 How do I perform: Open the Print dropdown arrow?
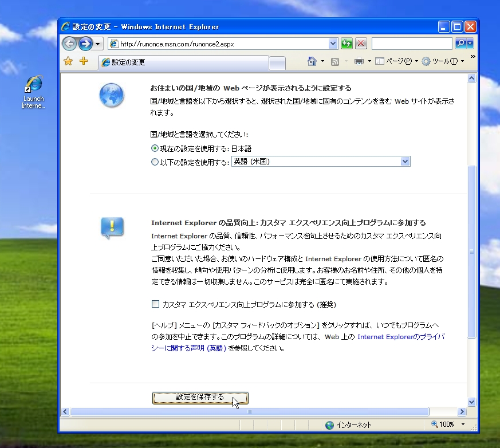[x=369, y=61]
